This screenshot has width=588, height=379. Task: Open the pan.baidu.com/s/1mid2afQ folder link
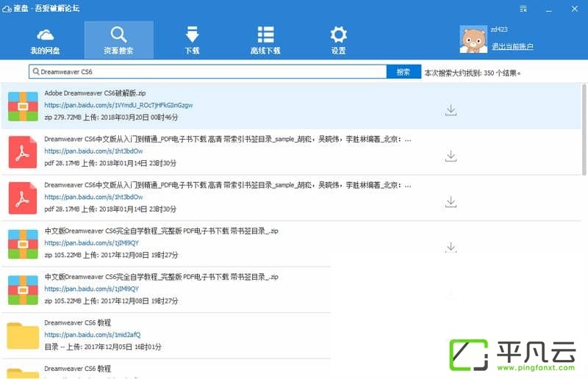[93, 335]
